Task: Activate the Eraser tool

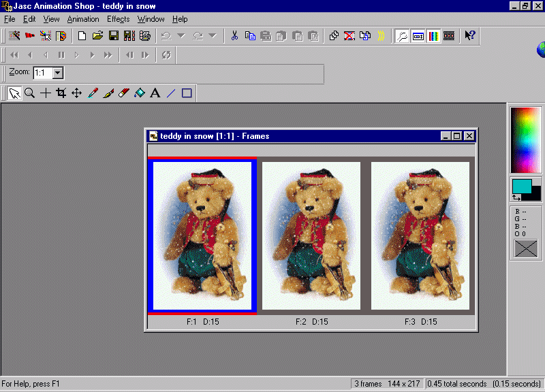Action: pos(123,93)
